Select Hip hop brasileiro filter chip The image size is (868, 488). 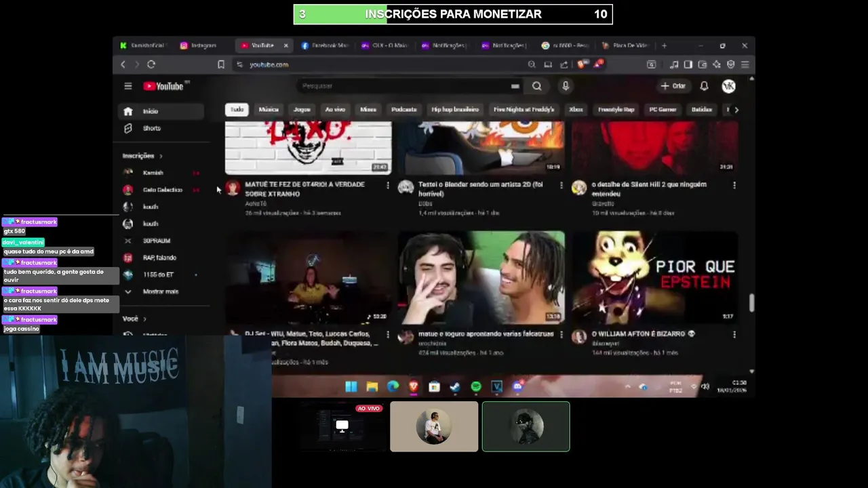pos(455,110)
